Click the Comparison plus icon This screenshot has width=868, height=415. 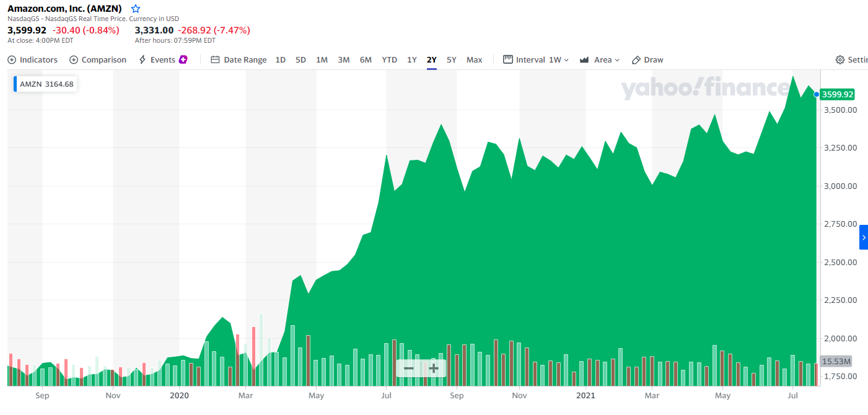click(x=74, y=60)
